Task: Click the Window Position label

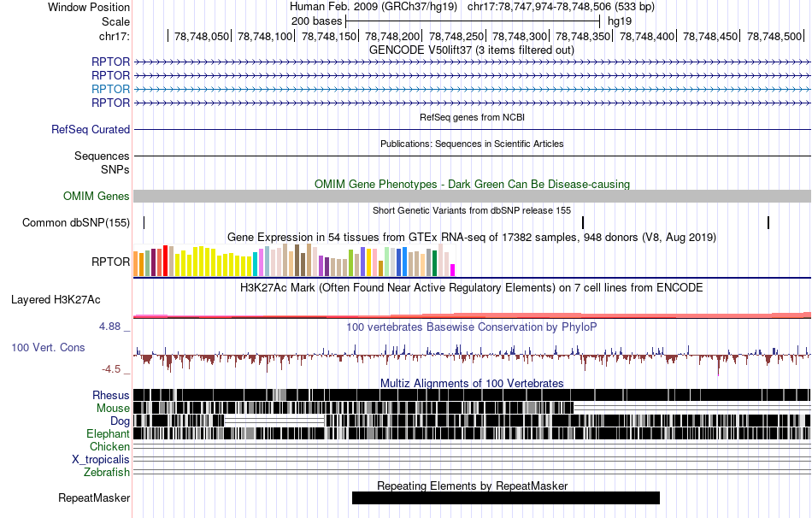Action: [89, 7]
